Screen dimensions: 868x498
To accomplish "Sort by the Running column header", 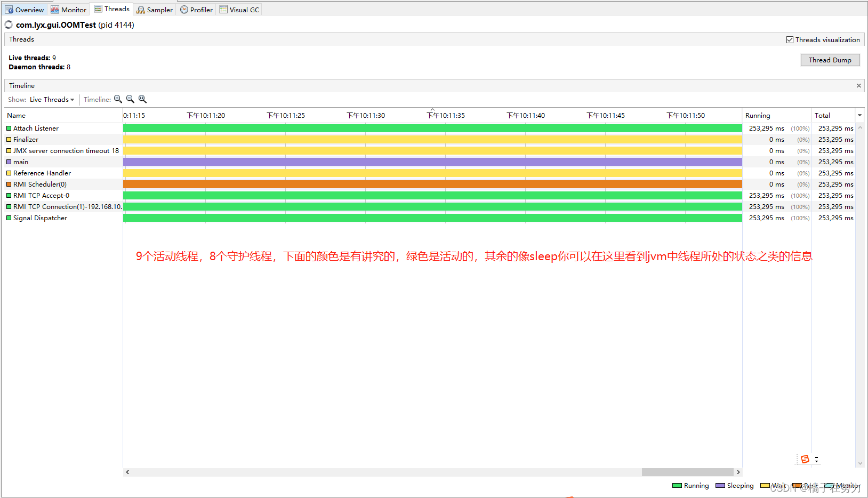I will (x=776, y=115).
